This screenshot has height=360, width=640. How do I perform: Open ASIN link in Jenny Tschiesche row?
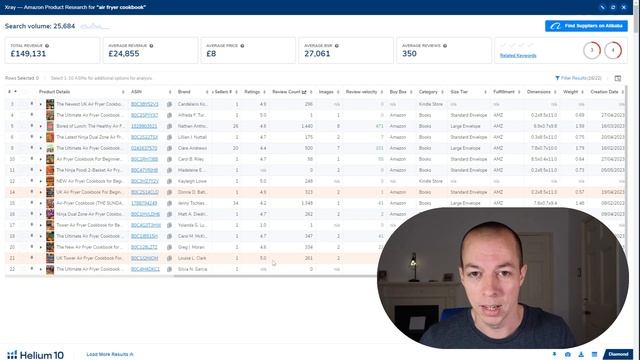pos(144,203)
